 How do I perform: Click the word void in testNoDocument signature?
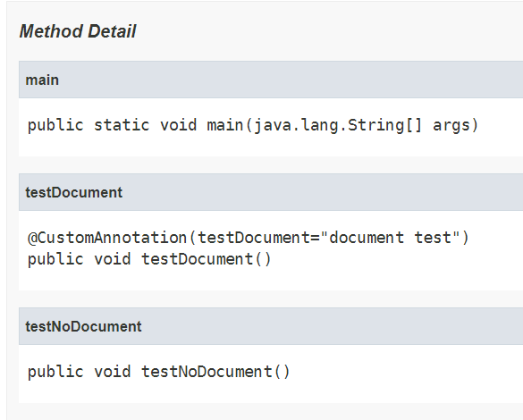[112, 372]
